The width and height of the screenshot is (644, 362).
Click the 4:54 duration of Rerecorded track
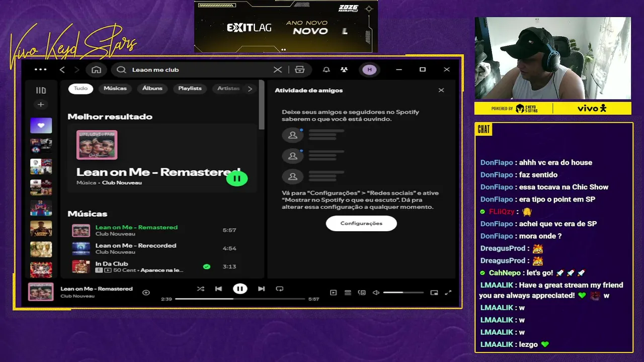[x=229, y=248]
